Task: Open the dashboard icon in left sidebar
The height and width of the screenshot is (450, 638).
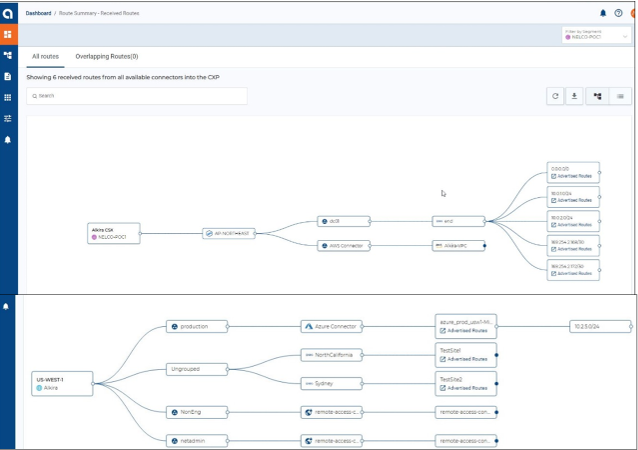Action: click(x=8, y=34)
